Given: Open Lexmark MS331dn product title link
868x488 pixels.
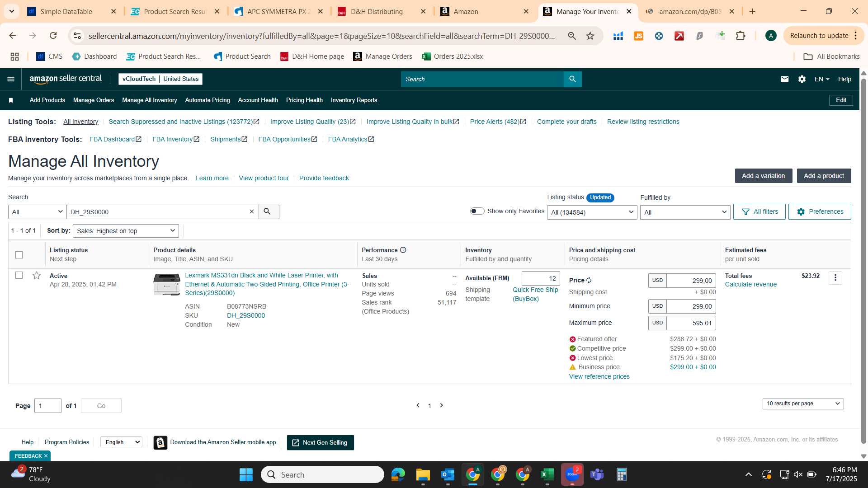Looking at the screenshot, I should (x=267, y=284).
